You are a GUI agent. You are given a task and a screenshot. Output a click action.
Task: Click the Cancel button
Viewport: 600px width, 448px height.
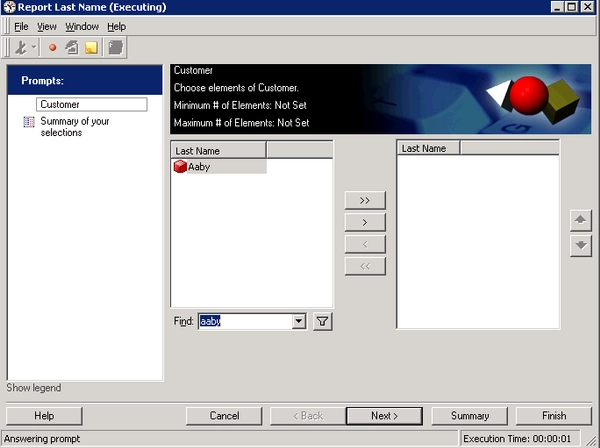point(224,416)
